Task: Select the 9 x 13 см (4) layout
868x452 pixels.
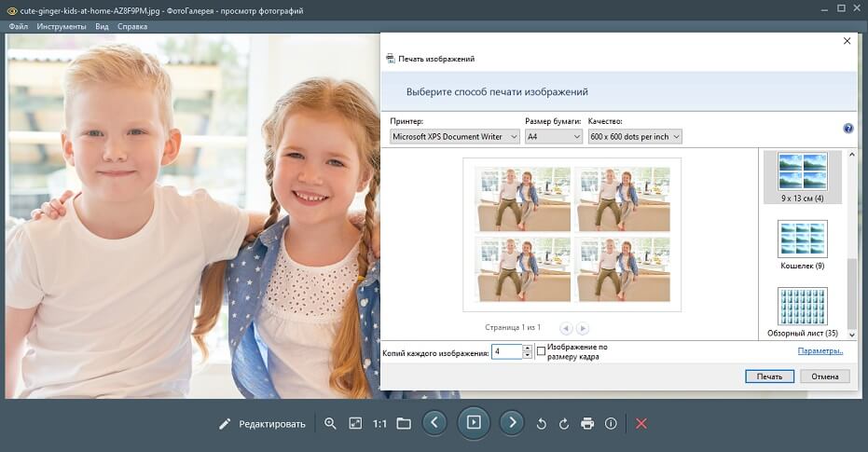Action: pyautogui.click(x=802, y=177)
